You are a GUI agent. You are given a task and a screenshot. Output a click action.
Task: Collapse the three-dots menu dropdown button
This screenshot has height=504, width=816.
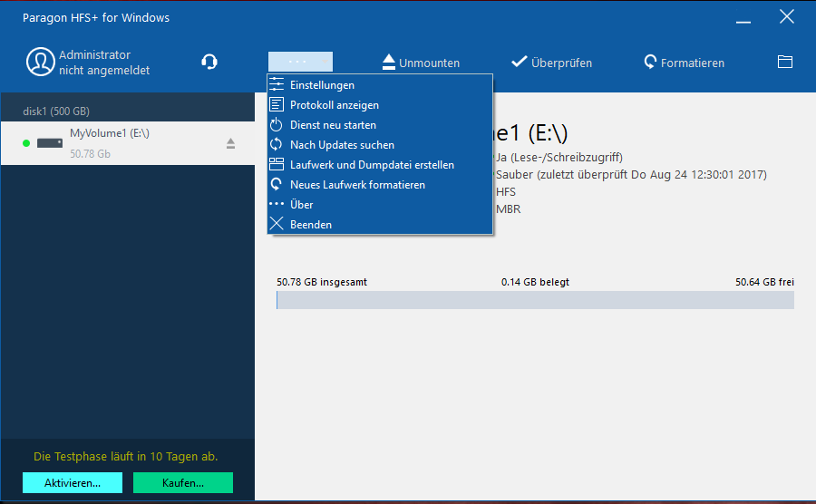[300, 62]
